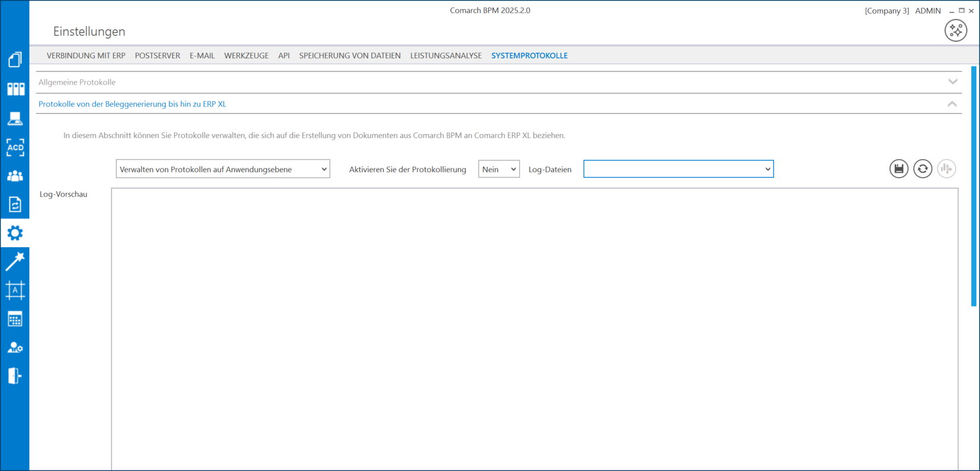The image size is (980, 471).
Task: Click the logout door sidebar icon
Action: pos(15,376)
